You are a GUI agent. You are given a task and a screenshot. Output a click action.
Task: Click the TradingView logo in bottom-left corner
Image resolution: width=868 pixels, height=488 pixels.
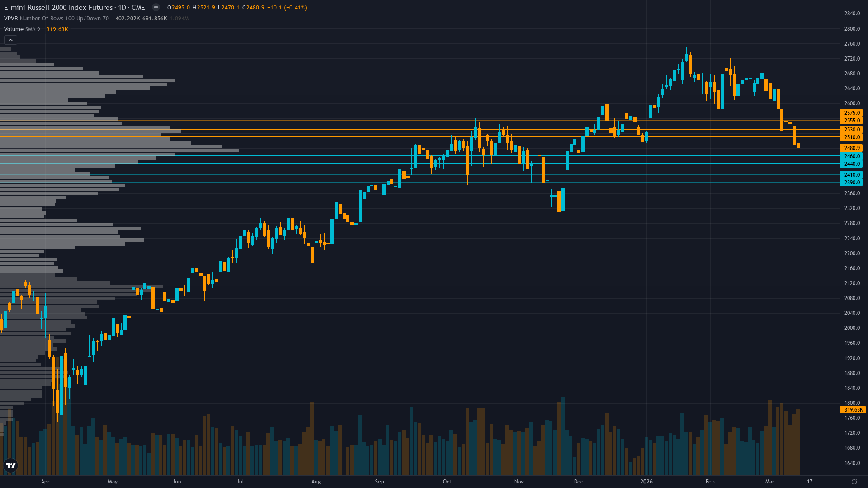click(x=10, y=466)
